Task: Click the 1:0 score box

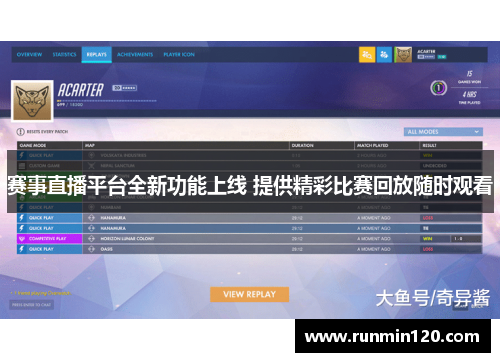Action: click(x=466, y=239)
